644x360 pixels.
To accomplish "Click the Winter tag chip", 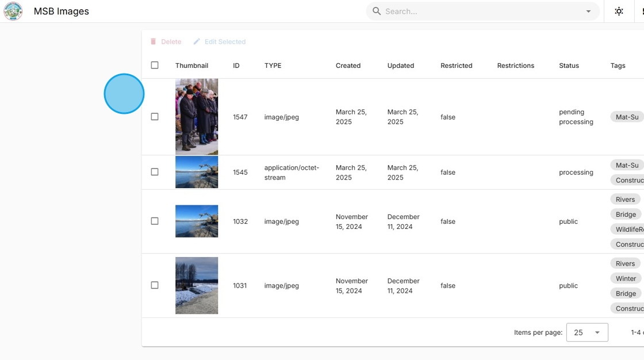I will pos(626,279).
